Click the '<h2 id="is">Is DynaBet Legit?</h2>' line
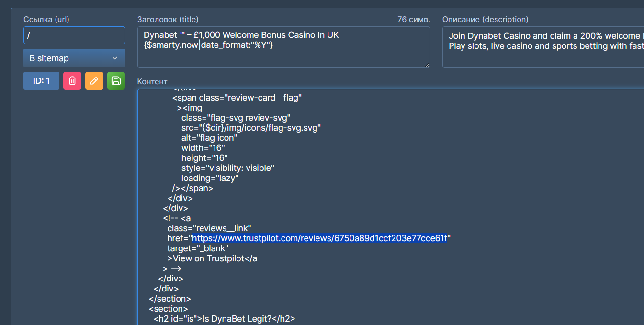Screen dimensions: 644x325 (x=224, y=319)
